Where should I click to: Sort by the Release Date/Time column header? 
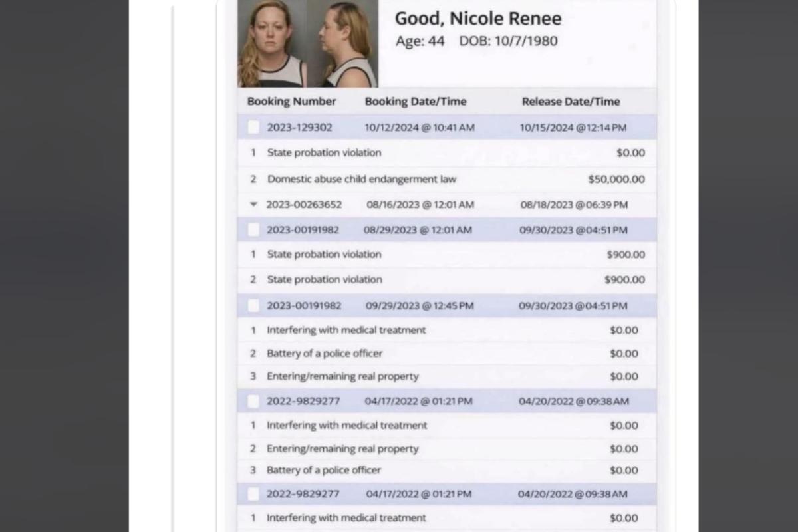click(x=571, y=101)
